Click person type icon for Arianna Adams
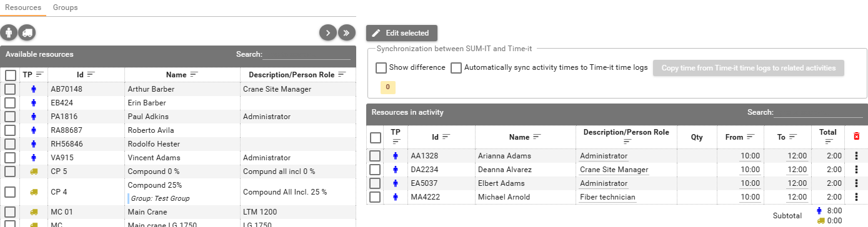This screenshot has width=868, height=227. click(x=395, y=156)
